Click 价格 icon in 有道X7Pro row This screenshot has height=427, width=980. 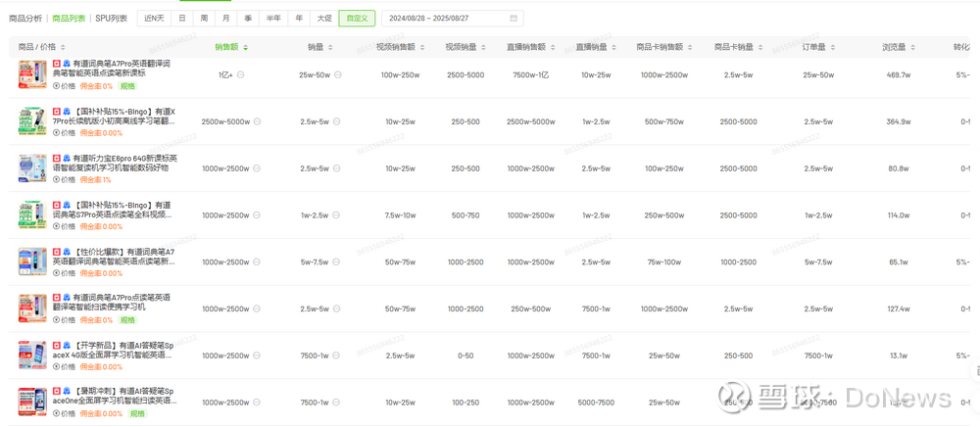(x=56, y=133)
